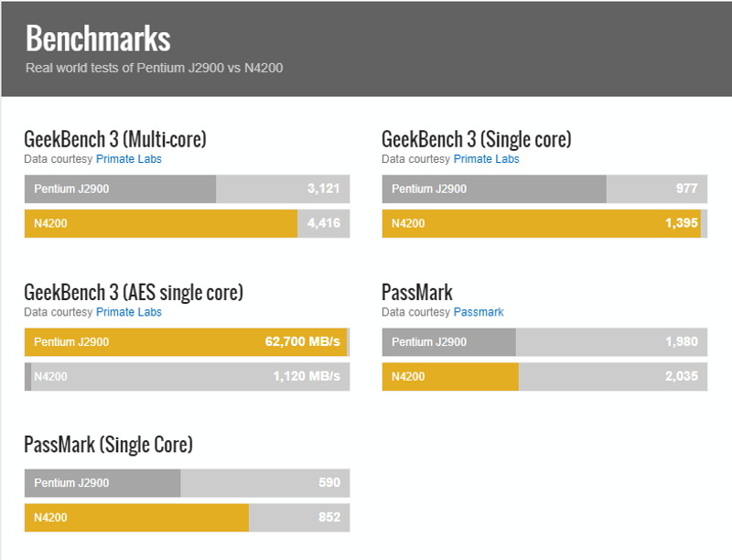732x560 pixels.
Task: Click the Pentium J2900 bar showing 62,700 MB/s
Action: 187,342
